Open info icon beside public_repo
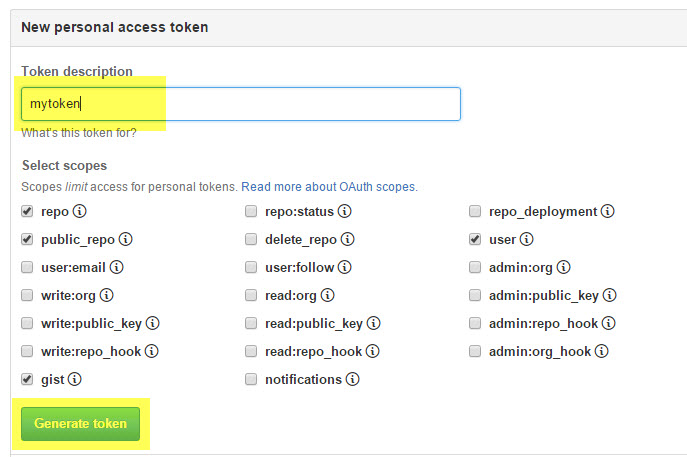This screenshot has height=457, width=687. click(x=126, y=239)
